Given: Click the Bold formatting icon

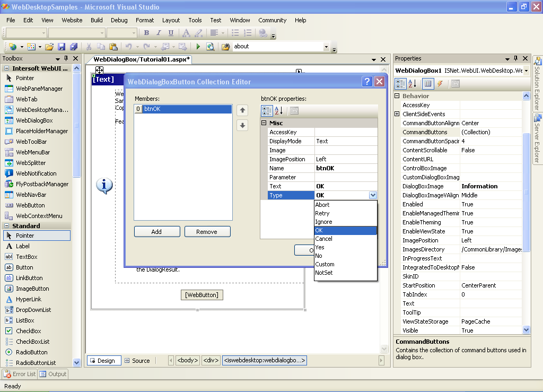Looking at the screenshot, I should tap(146, 33).
